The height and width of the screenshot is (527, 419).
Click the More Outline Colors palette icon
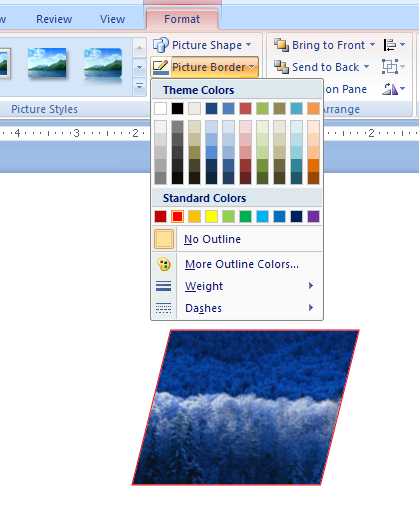pyautogui.click(x=164, y=264)
